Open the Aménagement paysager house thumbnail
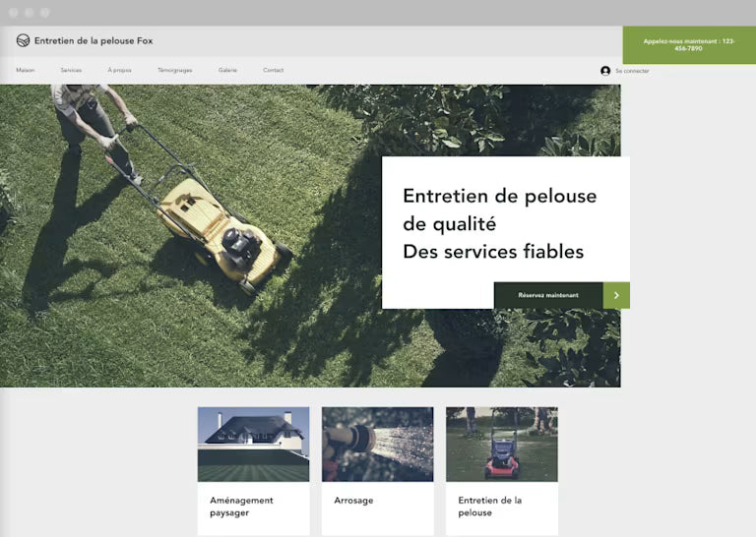 tap(253, 444)
